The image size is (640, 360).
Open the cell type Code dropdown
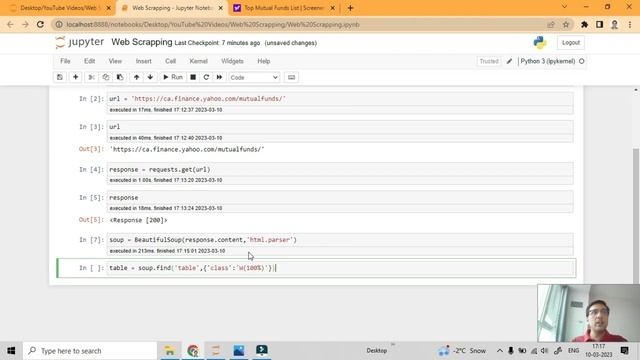point(254,77)
